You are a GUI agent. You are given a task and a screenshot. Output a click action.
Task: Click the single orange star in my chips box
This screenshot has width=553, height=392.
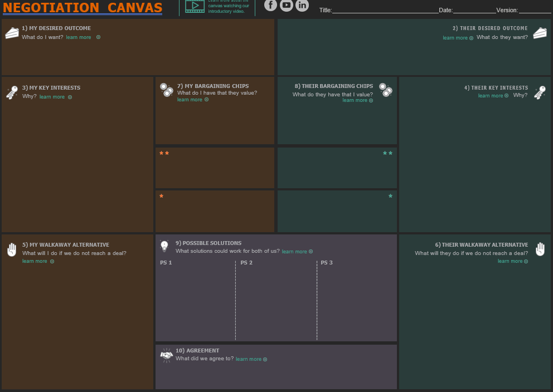(x=161, y=196)
